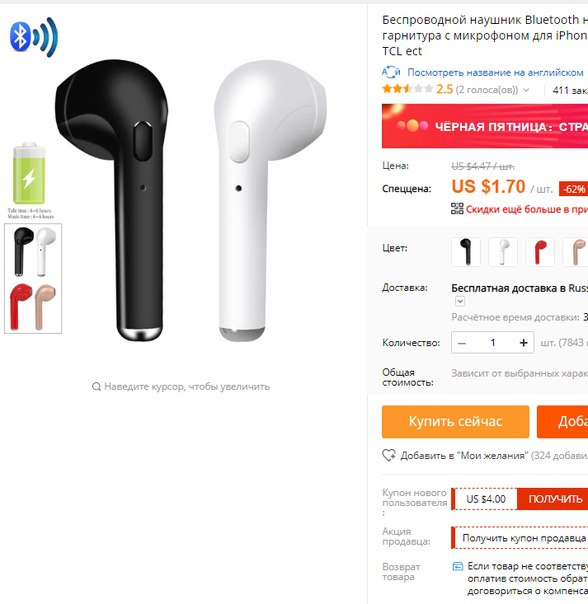Viewport: 588px width, 604px height.
Task: Select the white earphone color option
Action: click(x=503, y=252)
